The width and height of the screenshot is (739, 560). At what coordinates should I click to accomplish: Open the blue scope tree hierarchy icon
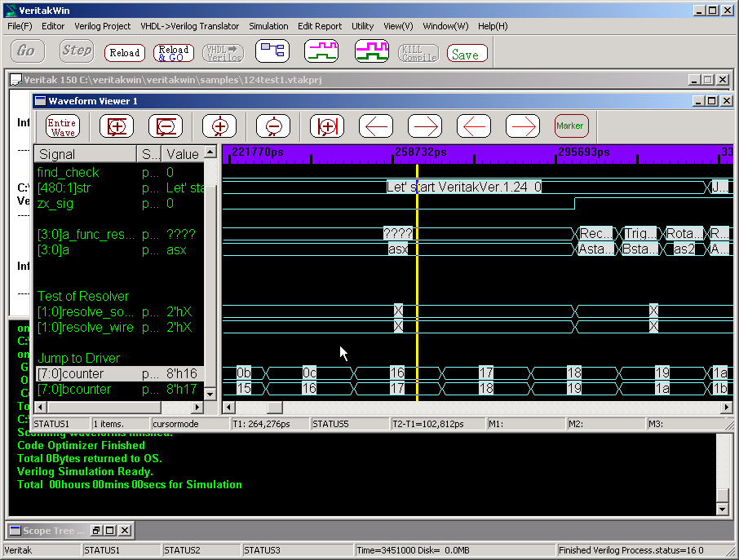(272, 51)
